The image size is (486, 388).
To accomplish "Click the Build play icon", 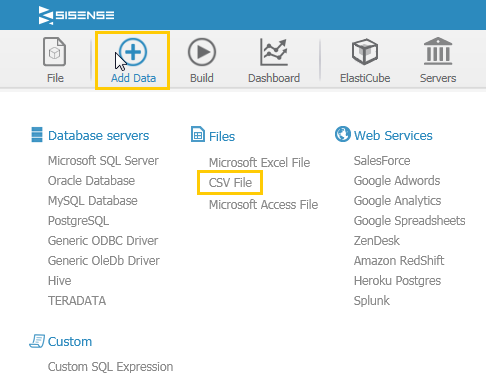I will point(202,52).
